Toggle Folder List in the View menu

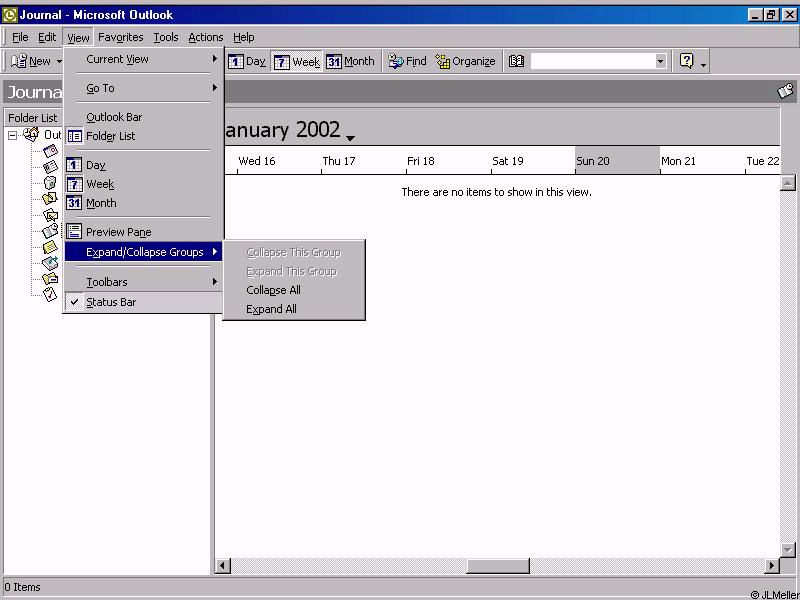click(143, 136)
